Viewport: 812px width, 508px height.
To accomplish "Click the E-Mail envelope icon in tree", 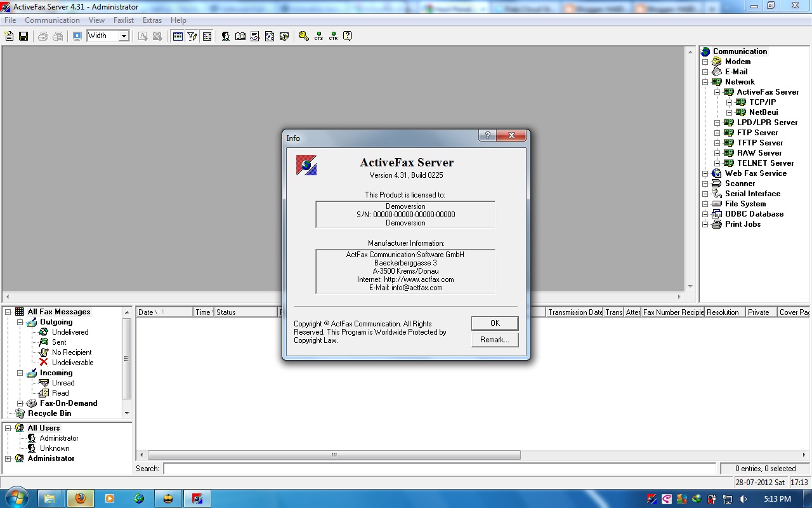I will [717, 72].
